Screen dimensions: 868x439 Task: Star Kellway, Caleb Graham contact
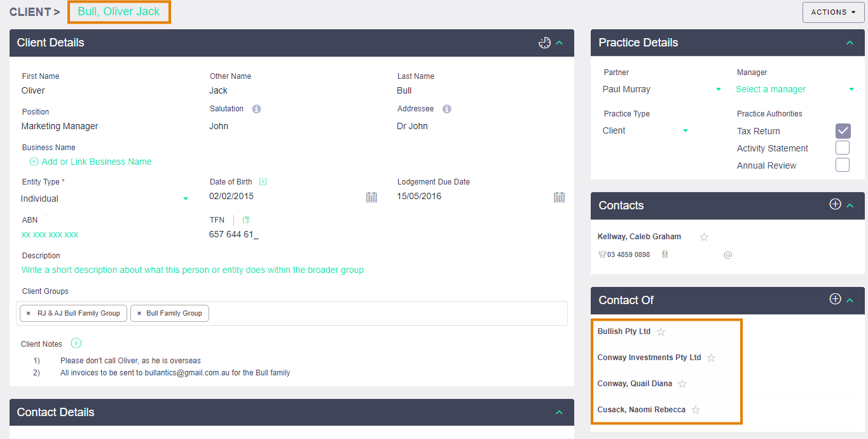[x=704, y=237]
